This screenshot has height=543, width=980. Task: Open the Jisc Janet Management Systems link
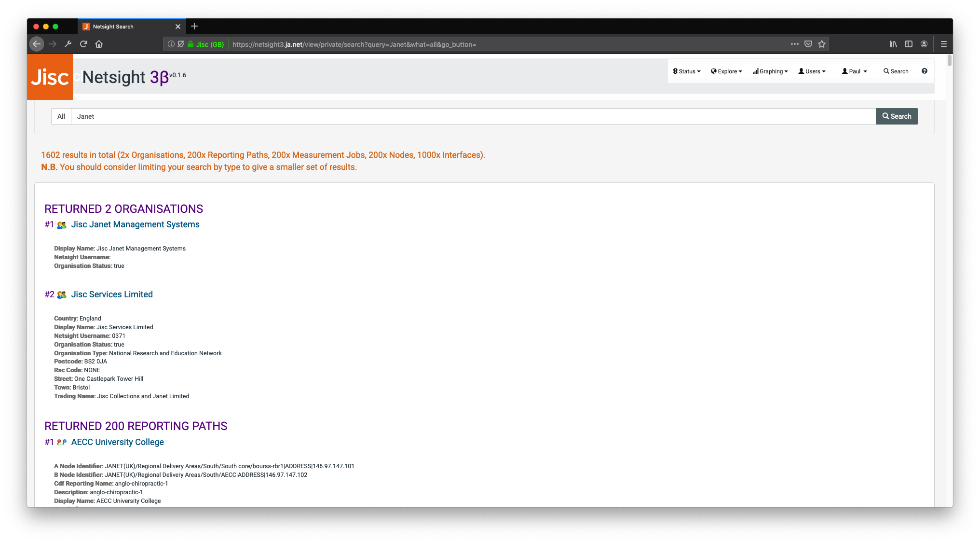tap(136, 224)
